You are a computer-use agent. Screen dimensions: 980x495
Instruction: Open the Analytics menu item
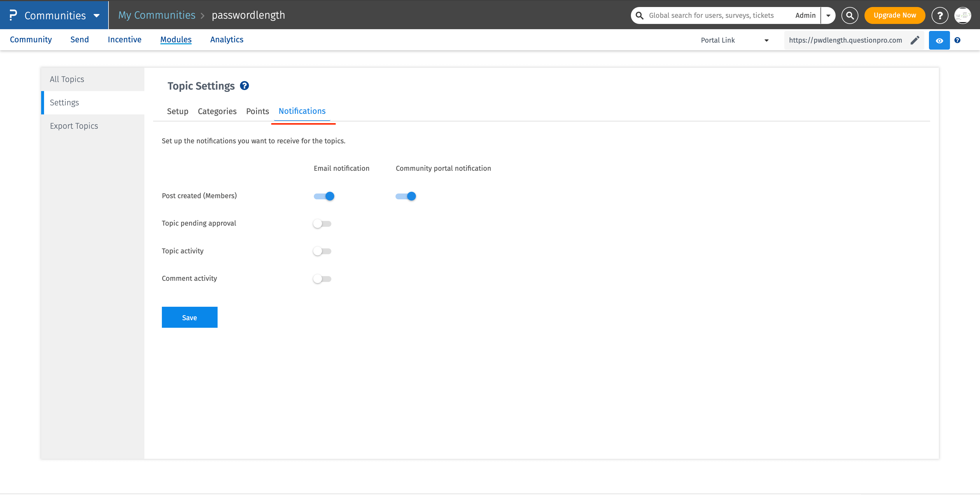click(x=226, y=40)
